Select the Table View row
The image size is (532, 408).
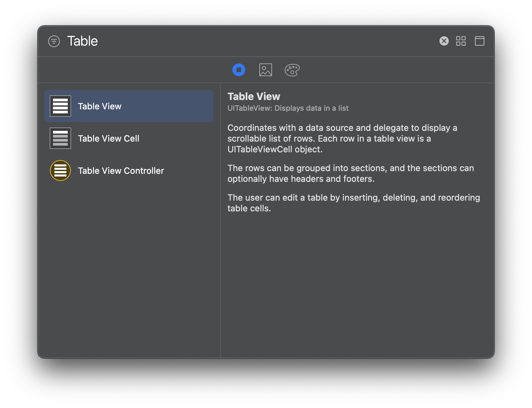pyautogui.click(x=129, y=106)
